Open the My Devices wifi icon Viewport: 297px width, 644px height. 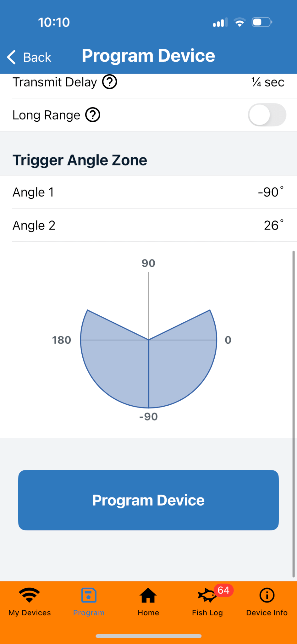30,595
